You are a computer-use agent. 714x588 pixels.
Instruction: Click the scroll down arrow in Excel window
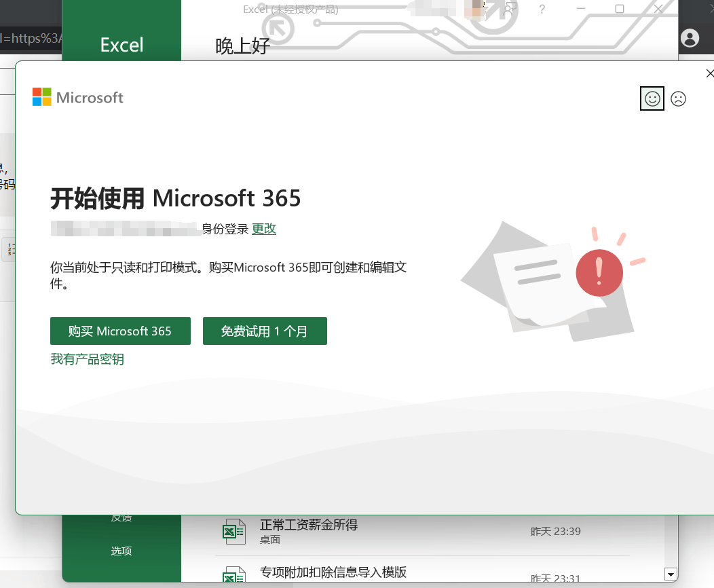coord(671,574)
